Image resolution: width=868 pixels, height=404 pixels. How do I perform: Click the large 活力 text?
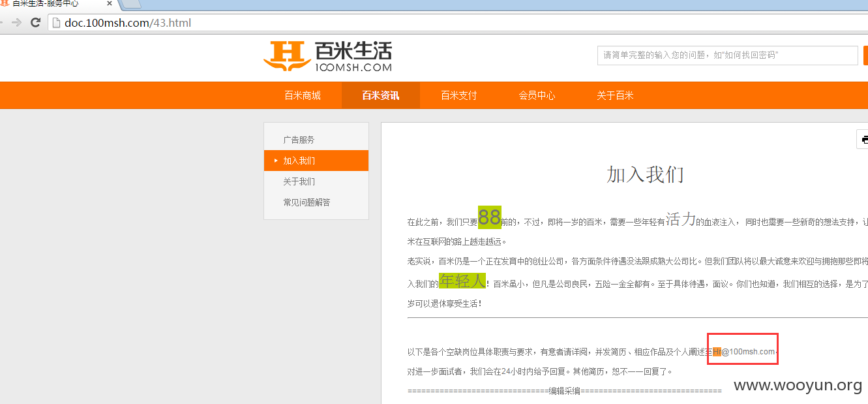[681, 219]
